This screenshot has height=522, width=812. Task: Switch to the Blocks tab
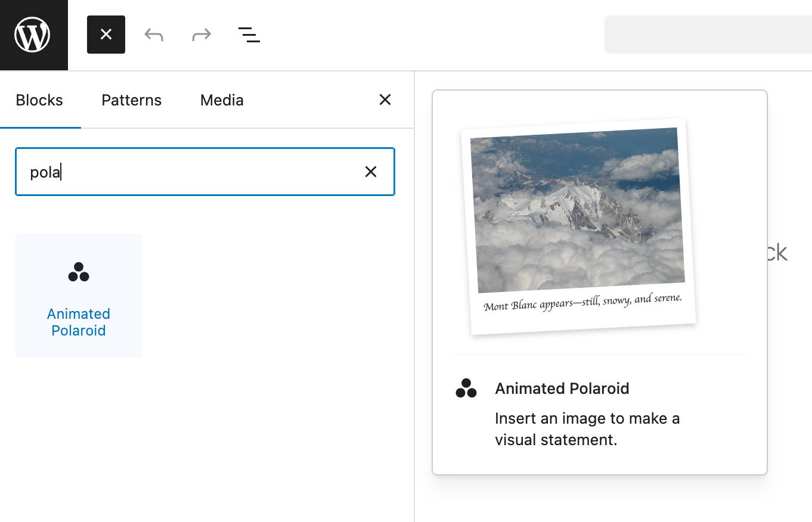click(x=39, y=100)
